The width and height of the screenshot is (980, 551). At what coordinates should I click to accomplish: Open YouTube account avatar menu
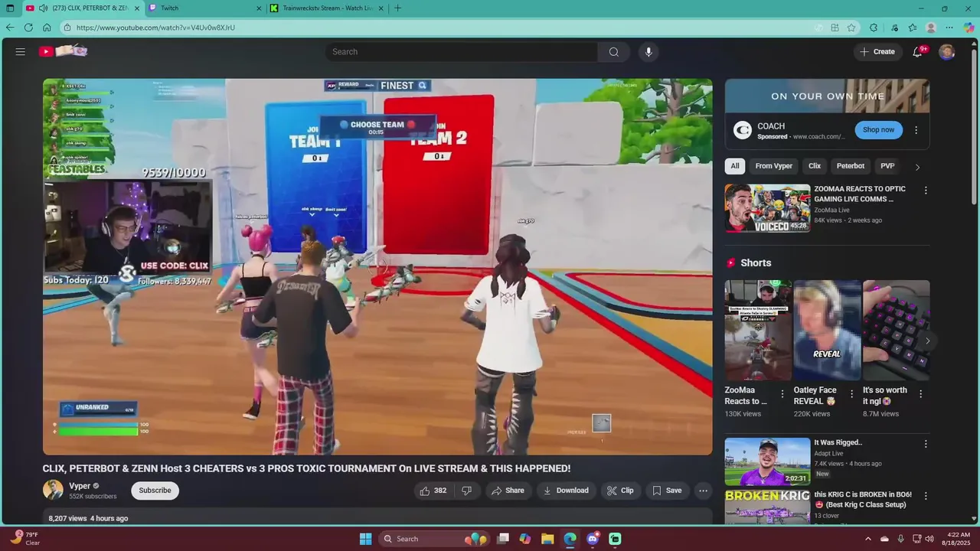click(947, 52)
